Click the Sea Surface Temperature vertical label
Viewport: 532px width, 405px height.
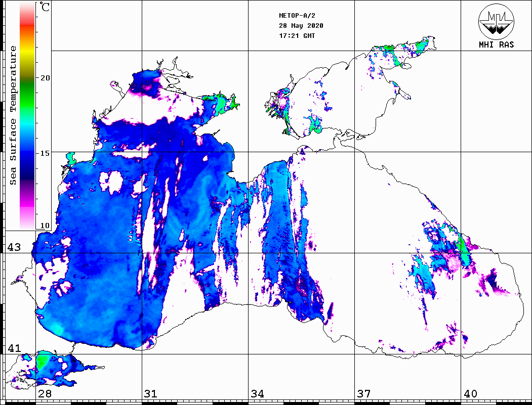coord(13,115)
